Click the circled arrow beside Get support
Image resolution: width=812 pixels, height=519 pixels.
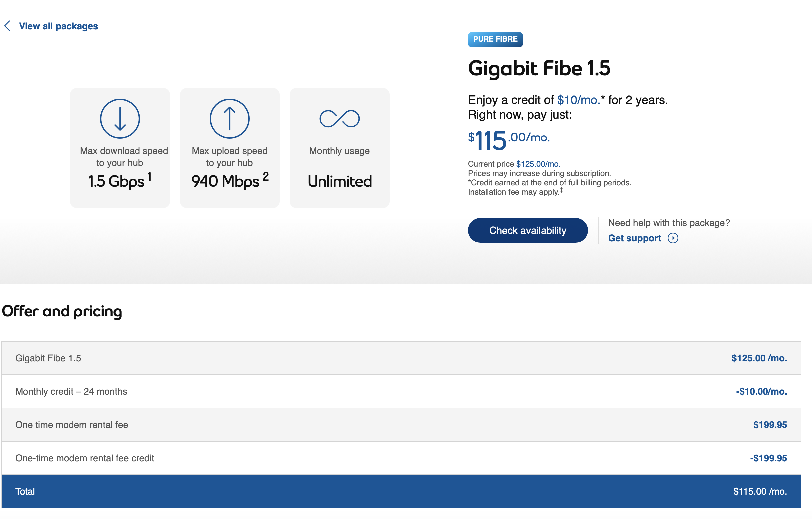coord(673,238)
